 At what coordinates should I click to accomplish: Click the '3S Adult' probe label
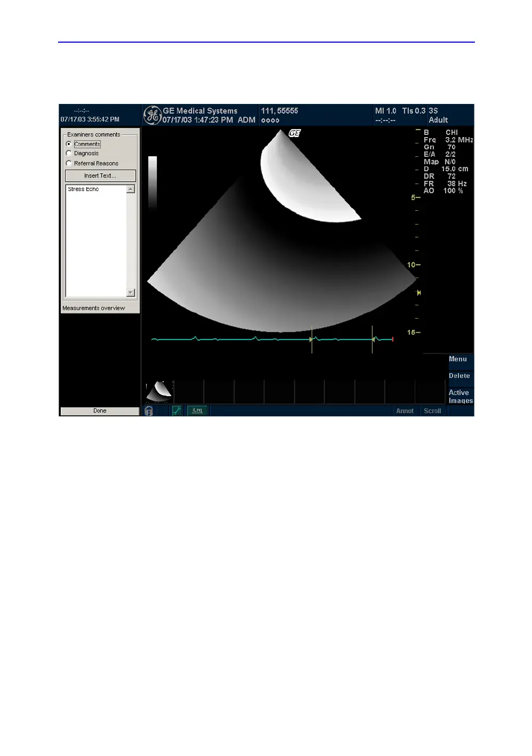pyautogui.click(x=438, y=115)
